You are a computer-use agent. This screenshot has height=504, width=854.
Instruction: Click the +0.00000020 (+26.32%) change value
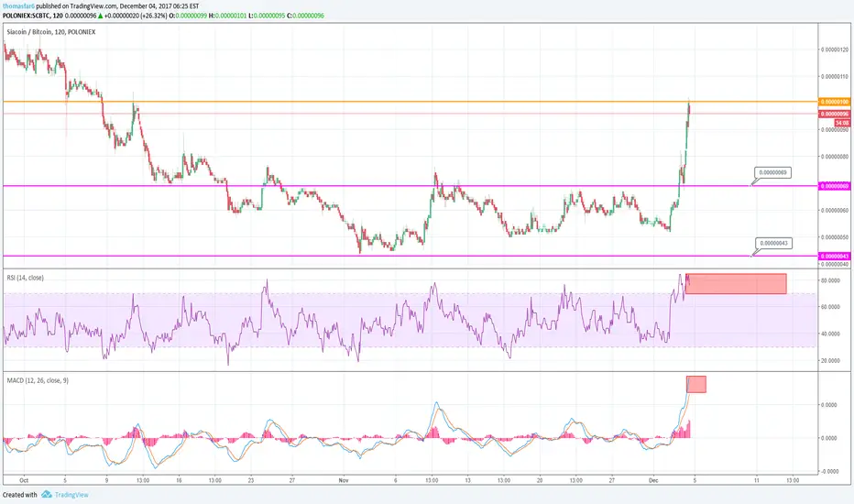(x=135, y=16)
